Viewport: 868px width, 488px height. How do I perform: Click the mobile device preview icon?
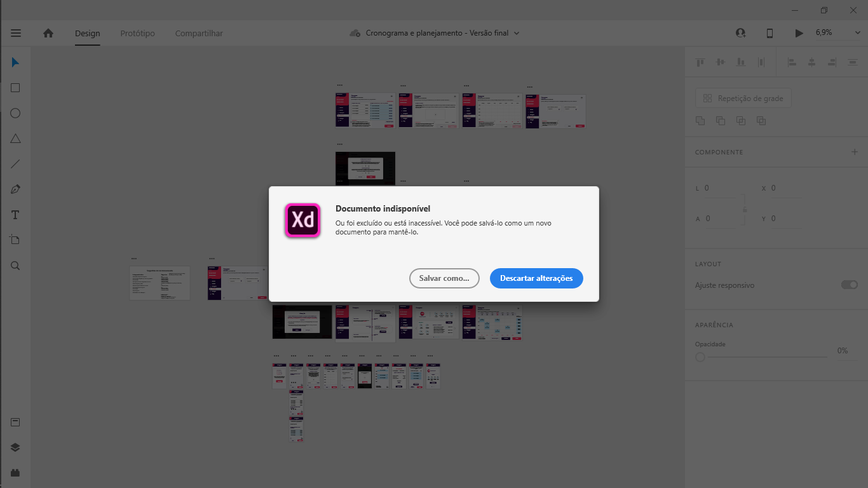coord(769,32)
